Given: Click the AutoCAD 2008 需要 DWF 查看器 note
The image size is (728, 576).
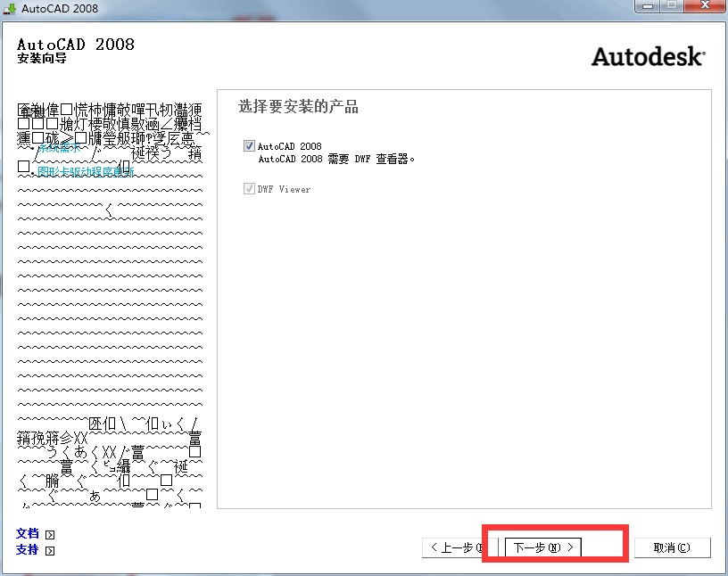Looking at the screenshot, I should point(337,159).
